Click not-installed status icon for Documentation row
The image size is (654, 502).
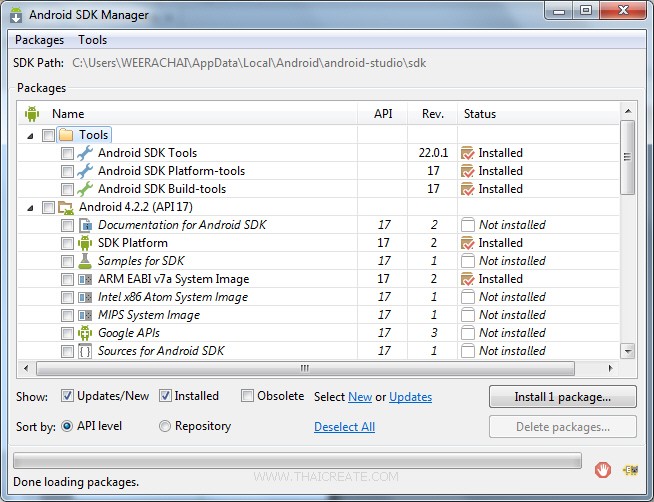468,225
